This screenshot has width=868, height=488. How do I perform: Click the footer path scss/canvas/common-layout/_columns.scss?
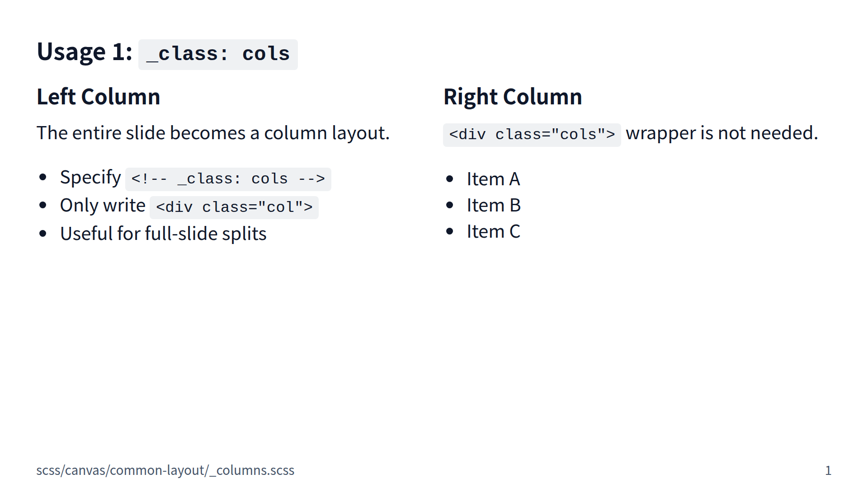coord(165,470)
